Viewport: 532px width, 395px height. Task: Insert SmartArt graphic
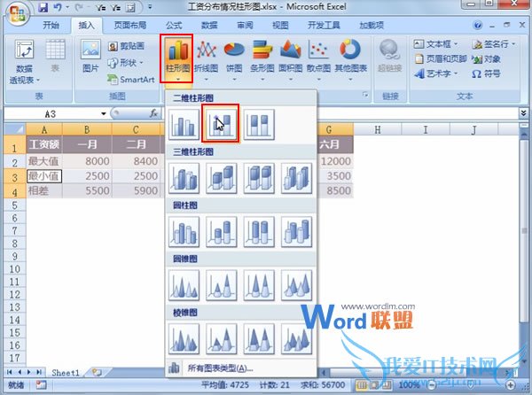click(x=131, y=80)
